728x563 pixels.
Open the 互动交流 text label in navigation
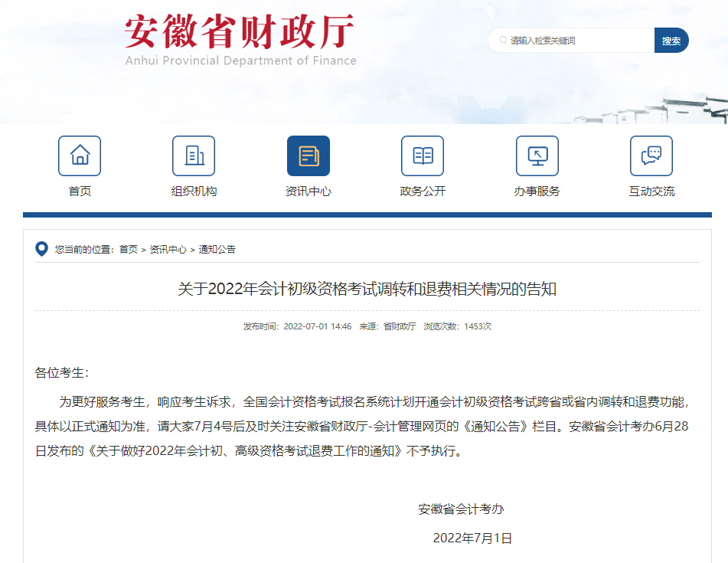pyautogui.click(x=651, y=191)
